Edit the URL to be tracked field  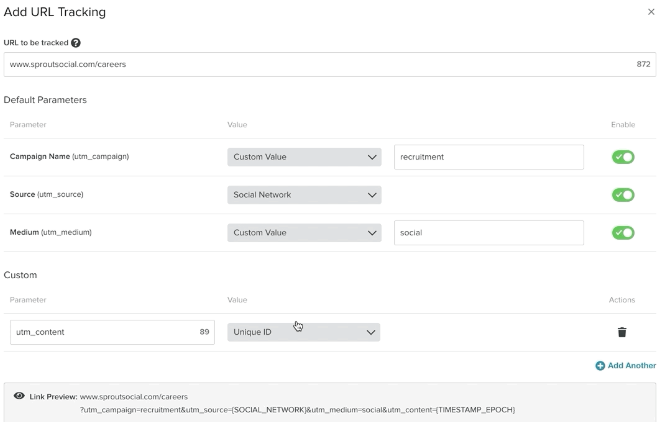click(x=310, y=64)
